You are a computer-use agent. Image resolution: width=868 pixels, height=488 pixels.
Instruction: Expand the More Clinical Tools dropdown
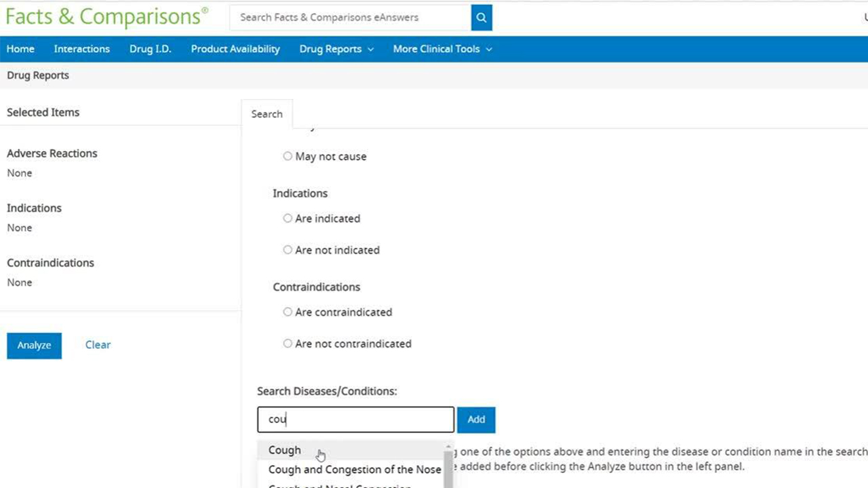point(442,49)
